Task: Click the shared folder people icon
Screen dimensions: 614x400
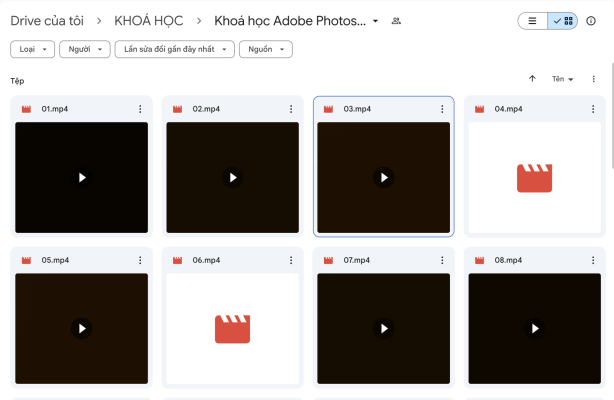Action: pyautogui.click(x=396, y=21)
